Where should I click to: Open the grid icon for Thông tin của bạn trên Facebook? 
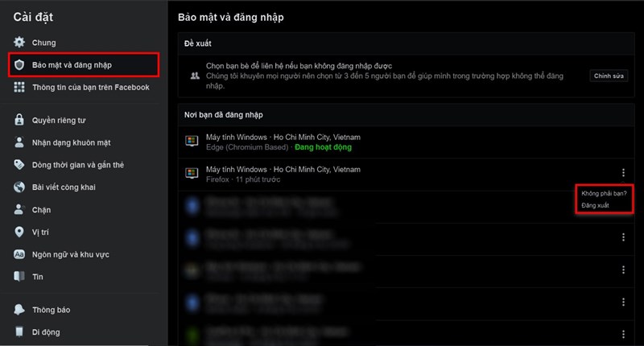coord(19,87)
